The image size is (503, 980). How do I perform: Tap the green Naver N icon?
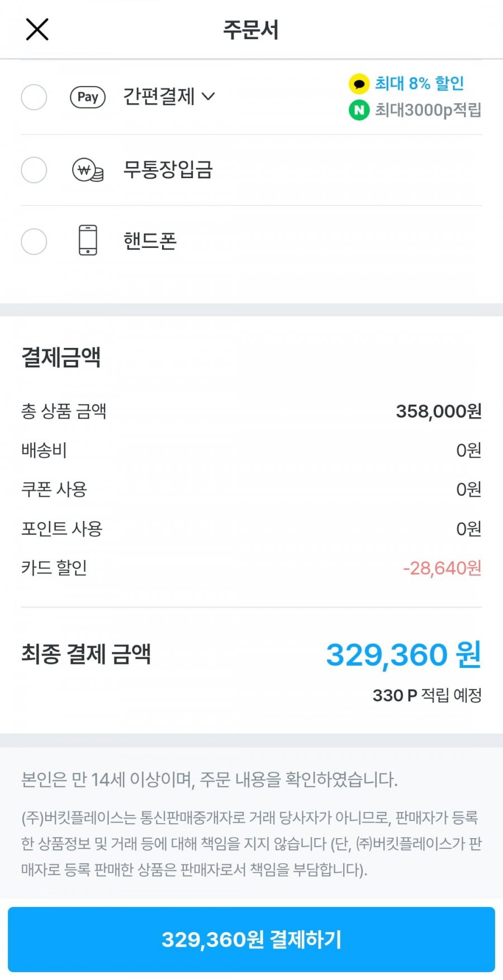(x=359, y=110)
